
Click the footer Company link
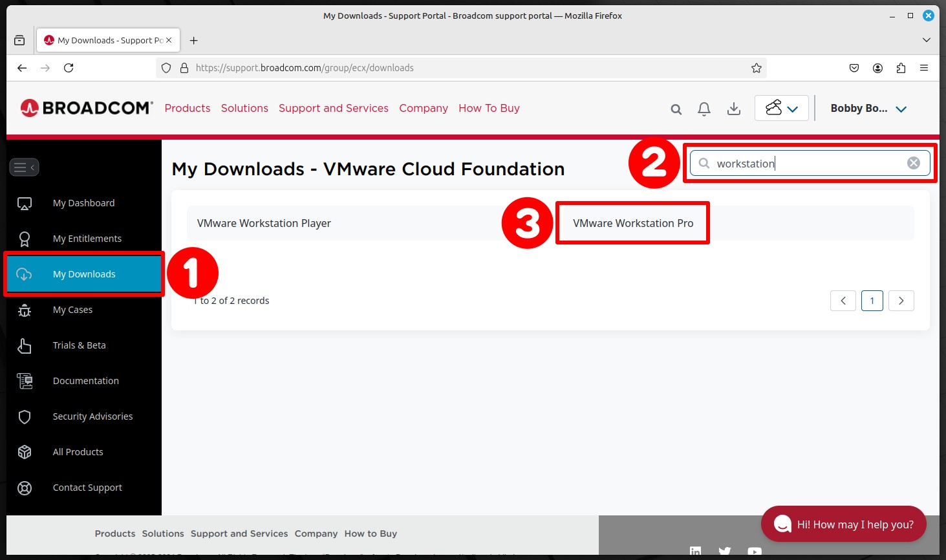point(316,533)
